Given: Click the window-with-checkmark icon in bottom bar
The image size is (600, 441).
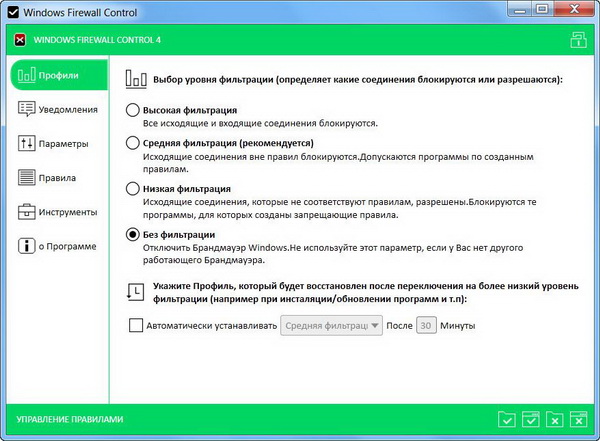Looking at the screenshot, I should click(x=530, y=418).
